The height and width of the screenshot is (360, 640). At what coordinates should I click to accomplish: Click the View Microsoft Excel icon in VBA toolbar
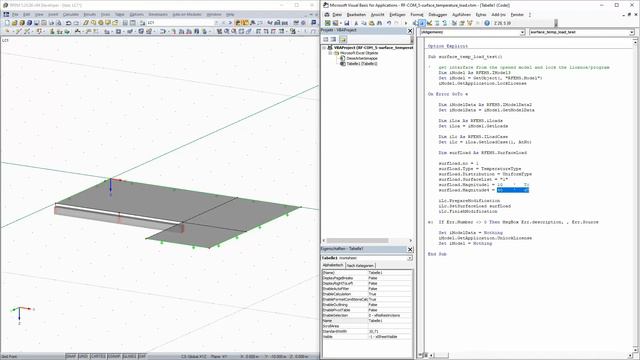328,23
